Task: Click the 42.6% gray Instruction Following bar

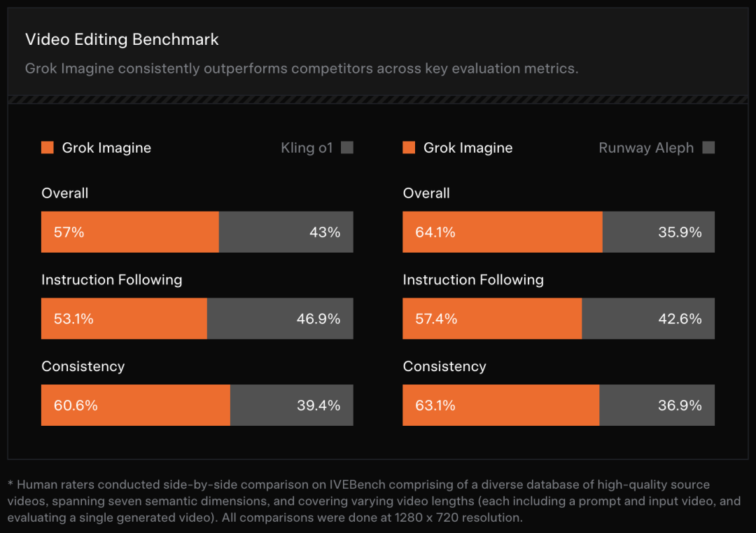Action: pyautogui.click(x=647, y=319)
